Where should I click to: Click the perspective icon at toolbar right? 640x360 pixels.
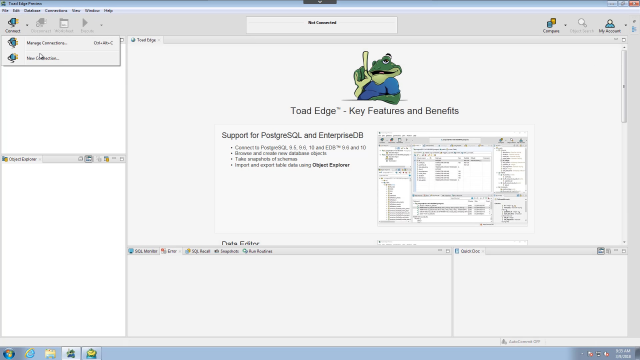[634, 29]
